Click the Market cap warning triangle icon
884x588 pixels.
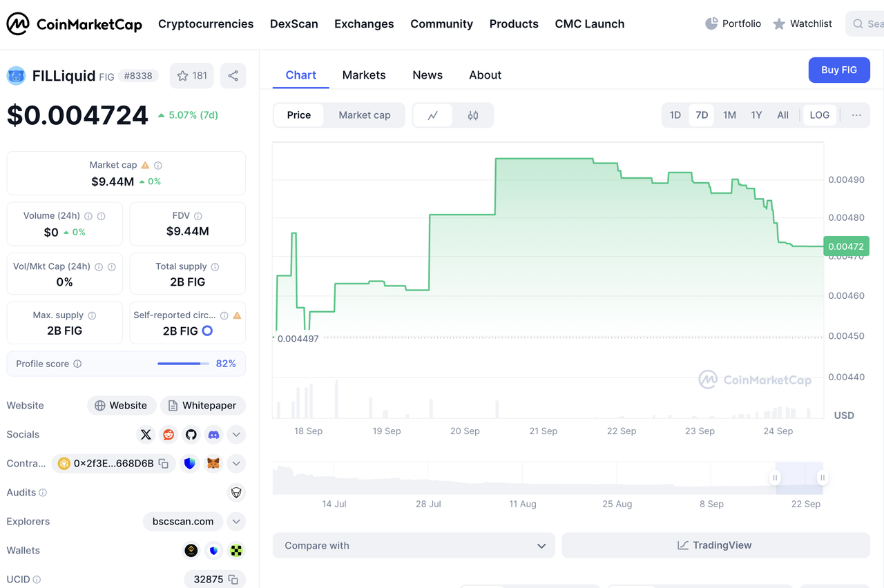click(145, 166)
